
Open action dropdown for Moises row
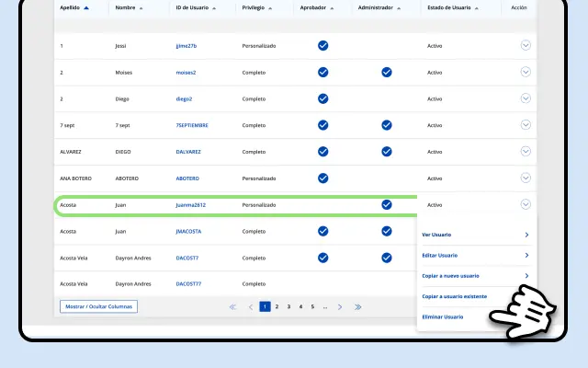tap(526, 72)
